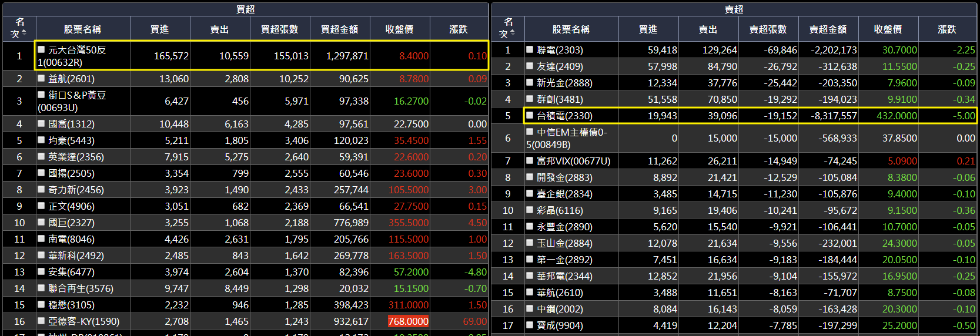Open stock 國揚(2505)
The image size is (980, 336).
tap(71, 173)
